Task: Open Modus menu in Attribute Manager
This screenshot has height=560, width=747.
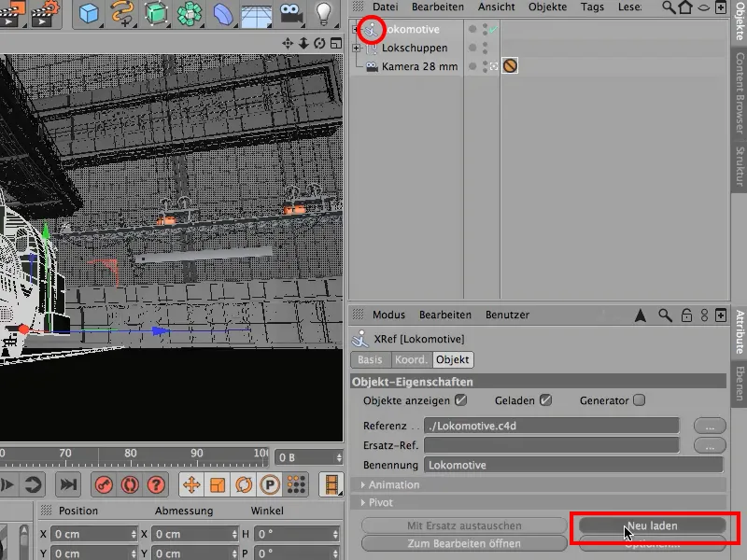Action: click(388, 315)
